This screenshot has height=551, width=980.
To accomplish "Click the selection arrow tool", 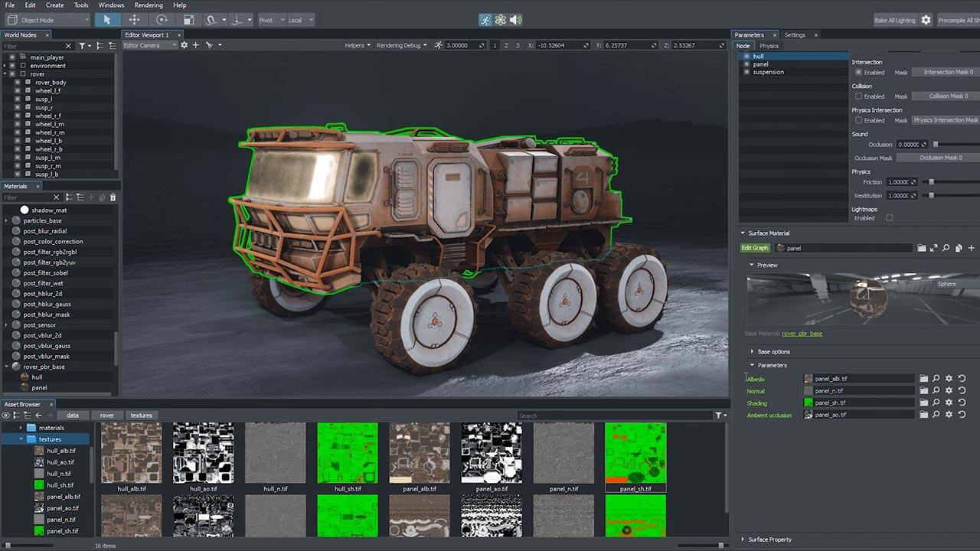I will (x=107, y=20).
